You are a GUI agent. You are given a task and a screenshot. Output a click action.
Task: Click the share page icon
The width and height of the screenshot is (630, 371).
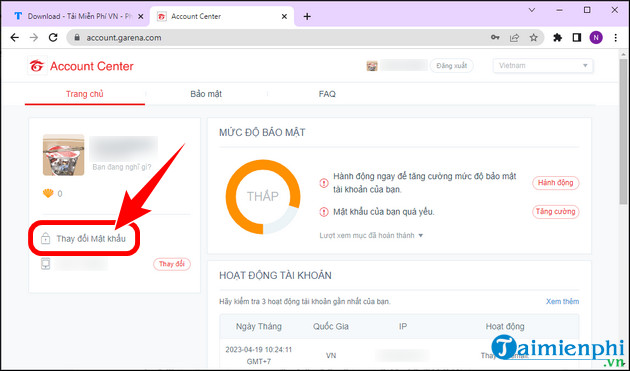click(x=514, y=38)
